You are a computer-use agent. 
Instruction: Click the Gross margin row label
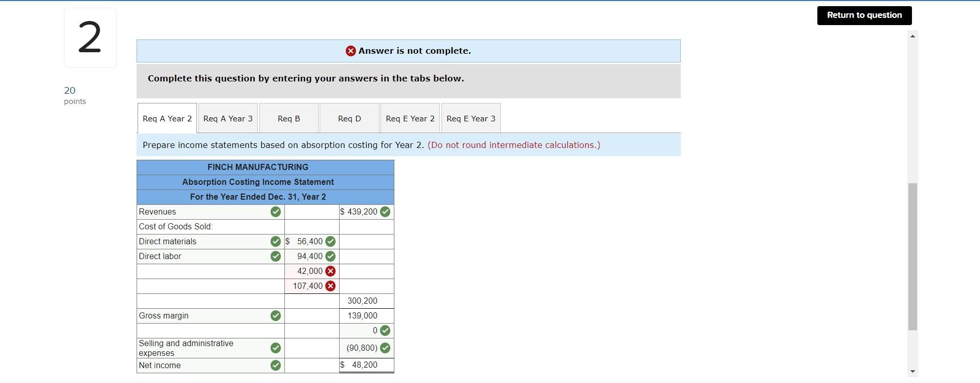[164, 316]
